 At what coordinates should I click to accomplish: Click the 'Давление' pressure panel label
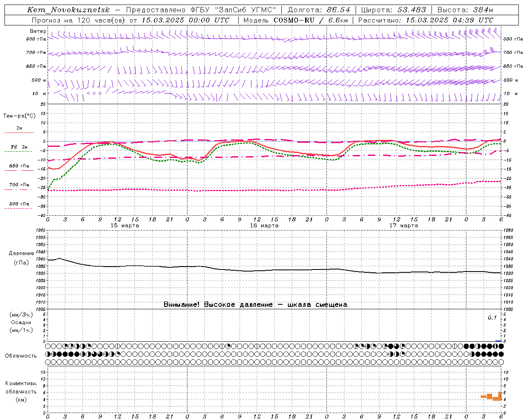pos(21,253)
